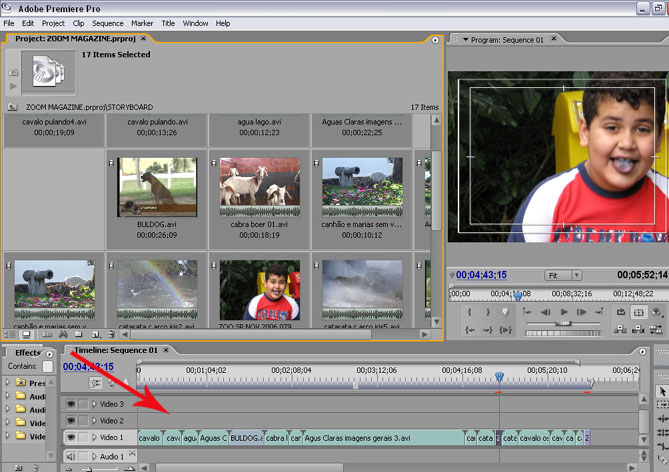The height and width of the screenshot is (472, 669).
Task: Expand the Video 2 track triangle
Action: click(94, 421)
